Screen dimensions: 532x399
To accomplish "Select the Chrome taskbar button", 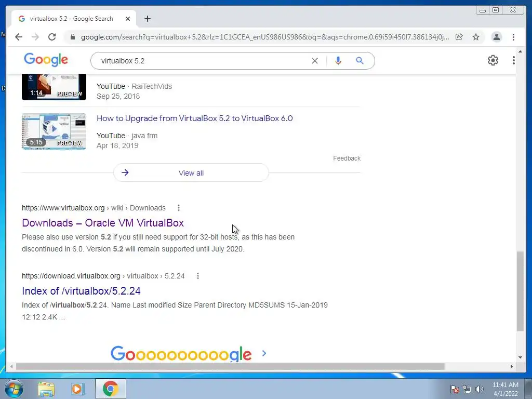I will [111, 389].
